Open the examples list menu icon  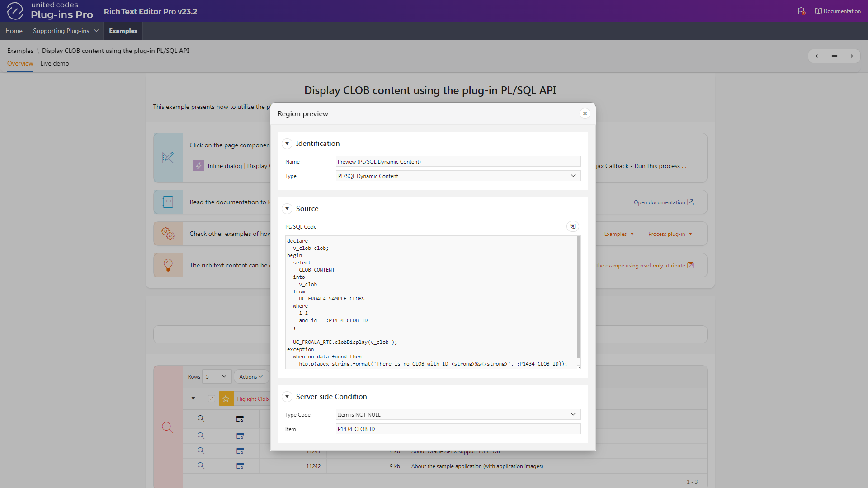[834, 56]
